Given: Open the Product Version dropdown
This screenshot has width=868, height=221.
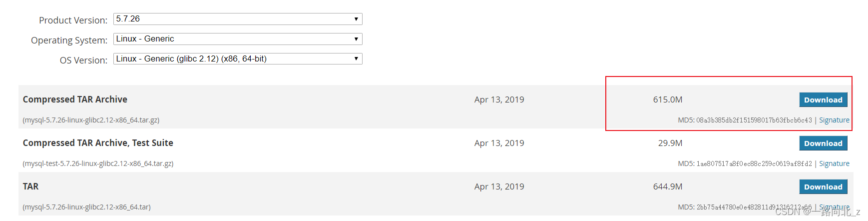Looking at the screenshot, I should coord(238,19).
